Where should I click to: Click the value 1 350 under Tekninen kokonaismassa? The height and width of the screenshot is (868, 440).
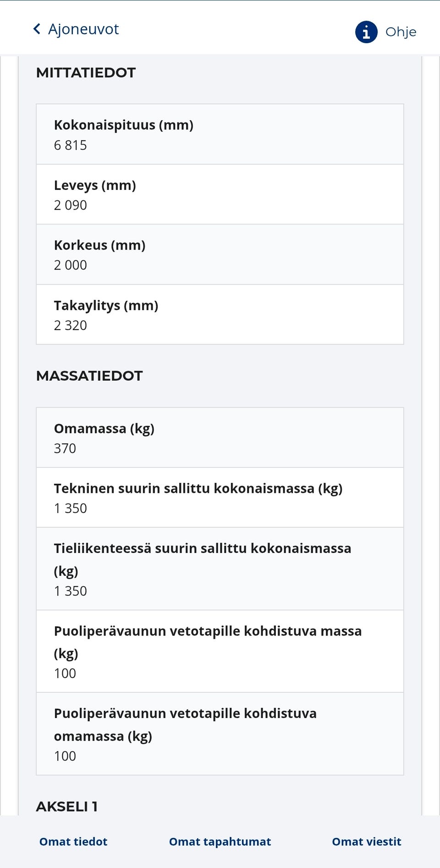tap(71, 508)
